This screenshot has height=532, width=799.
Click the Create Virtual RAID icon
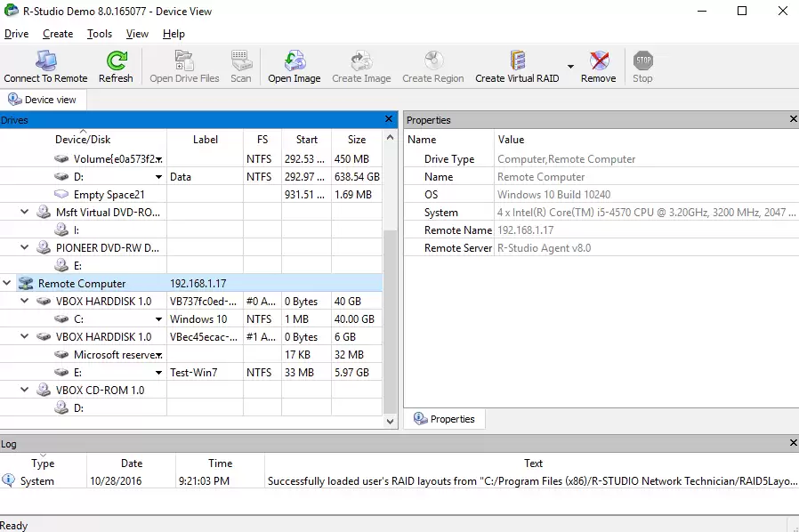pos(517,61)
